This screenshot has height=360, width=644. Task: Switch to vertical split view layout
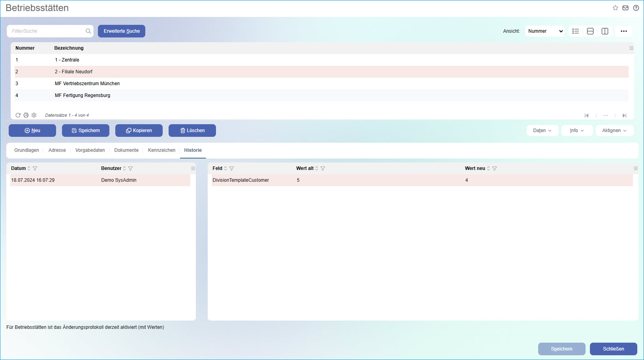tap(605, 31)
